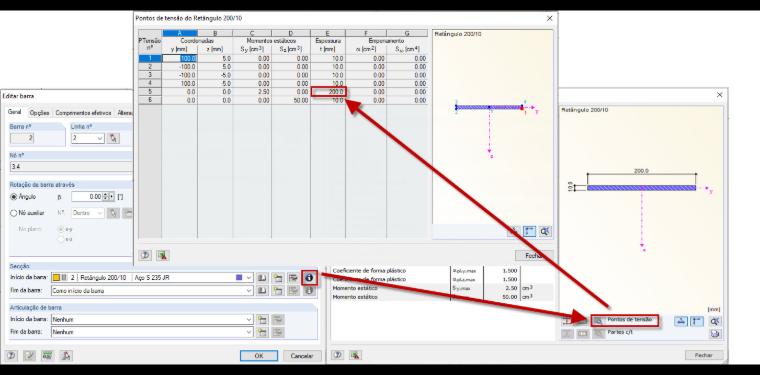Expand Fim da barra section dropdown
Viewport: 760px width, 375px height.
tap(249, 291)
